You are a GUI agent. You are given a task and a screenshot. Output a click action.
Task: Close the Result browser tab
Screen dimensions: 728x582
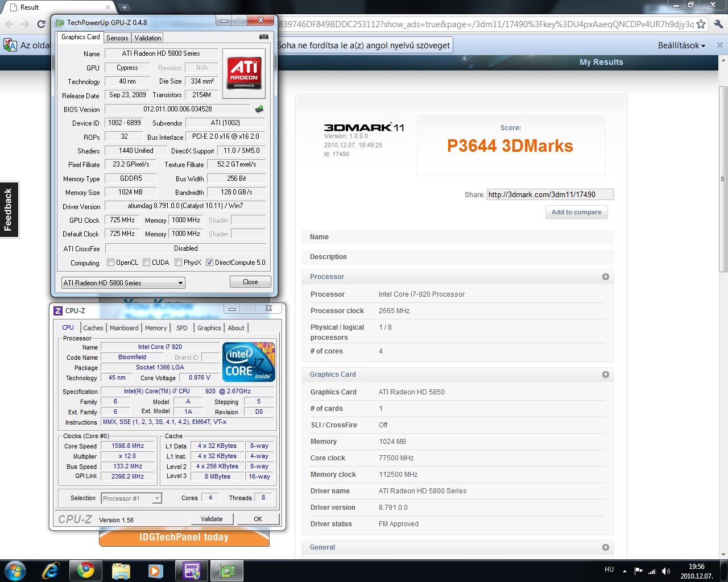[108, 7]
